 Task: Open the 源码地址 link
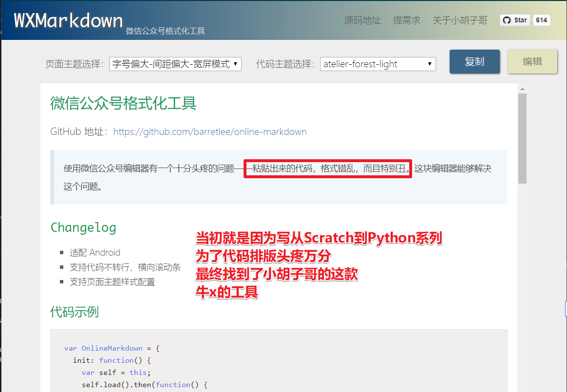click(x=362, y=20)
